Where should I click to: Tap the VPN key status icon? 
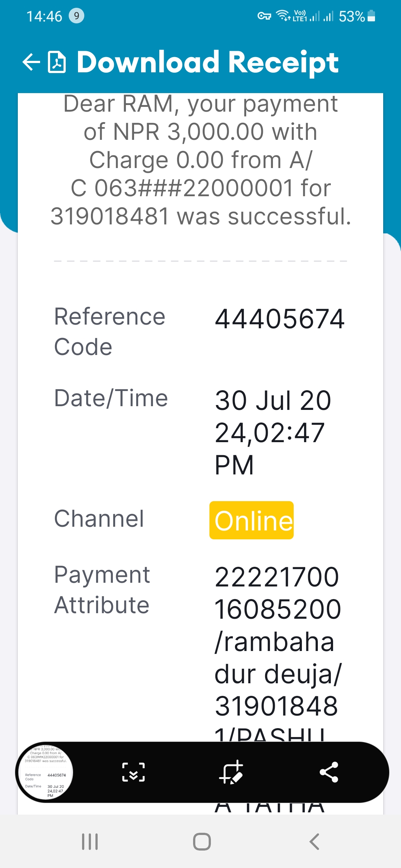(x=264, y=16)
